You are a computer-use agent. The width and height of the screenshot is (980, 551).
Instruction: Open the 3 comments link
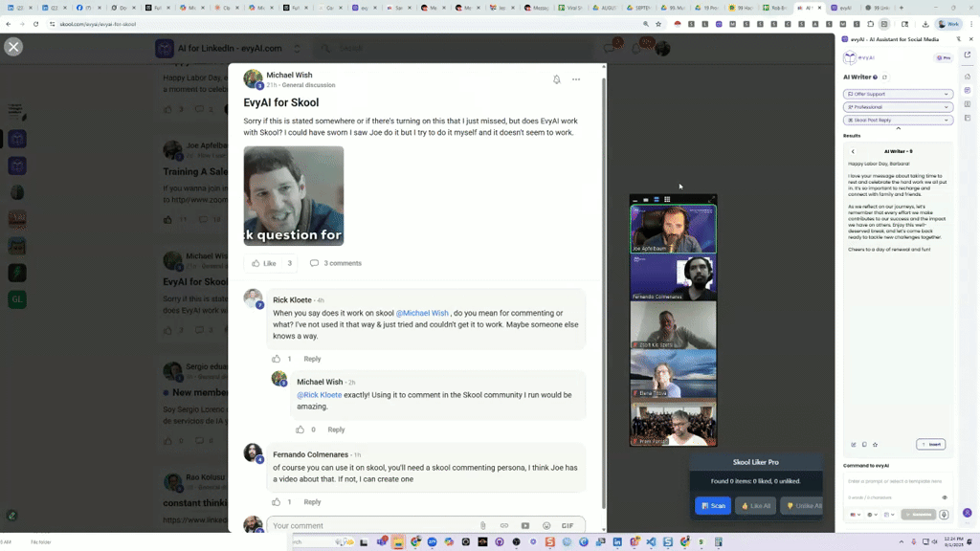tap(336, 263)
